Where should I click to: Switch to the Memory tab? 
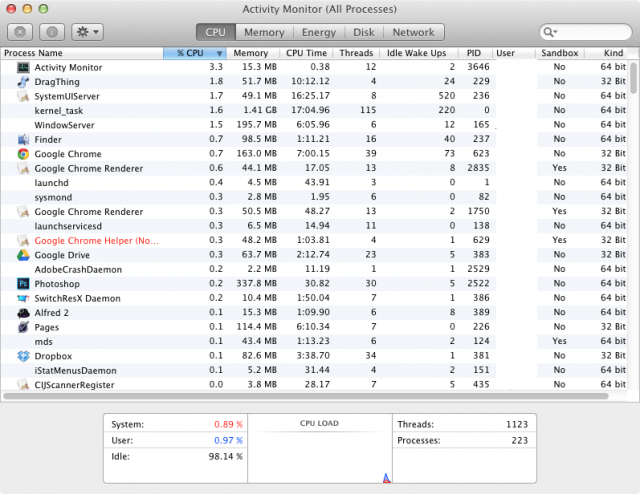(264, 32)
